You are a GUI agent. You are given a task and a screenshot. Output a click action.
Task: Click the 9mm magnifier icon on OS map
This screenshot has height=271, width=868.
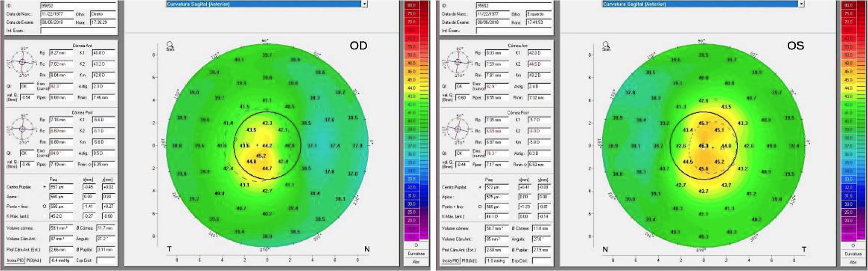click(606, 46)
